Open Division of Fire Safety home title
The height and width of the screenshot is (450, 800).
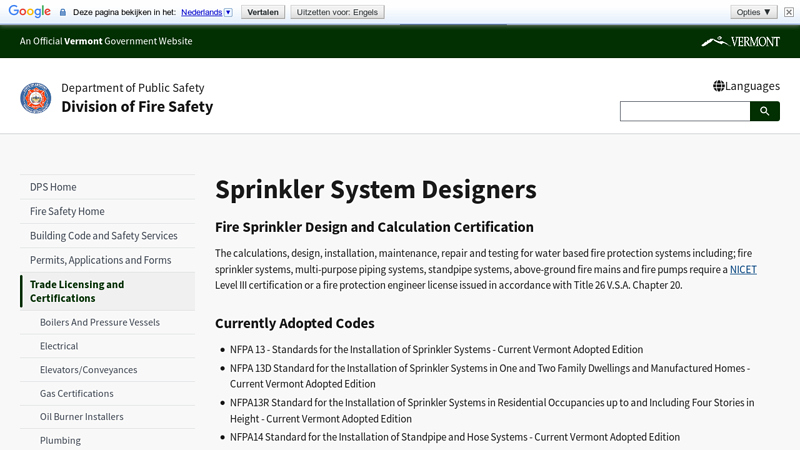click(x=137, y=107)
